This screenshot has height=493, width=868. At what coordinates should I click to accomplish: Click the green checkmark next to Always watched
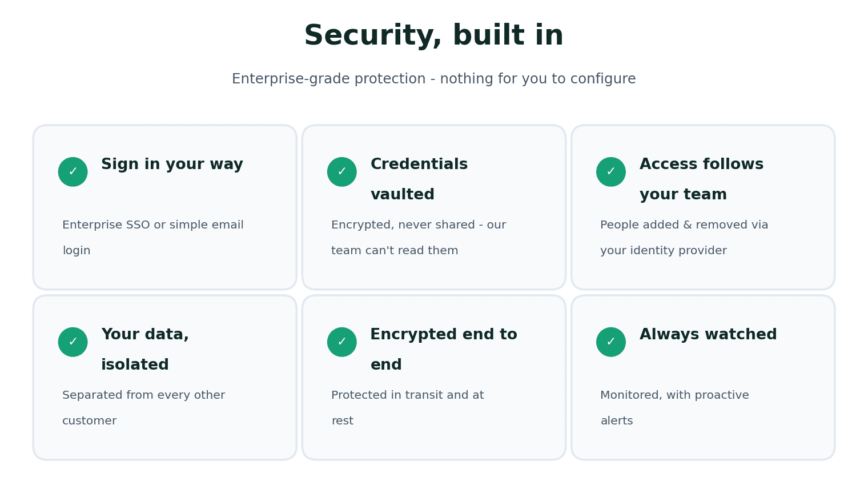pyautogui.click(x=610, y=342)
